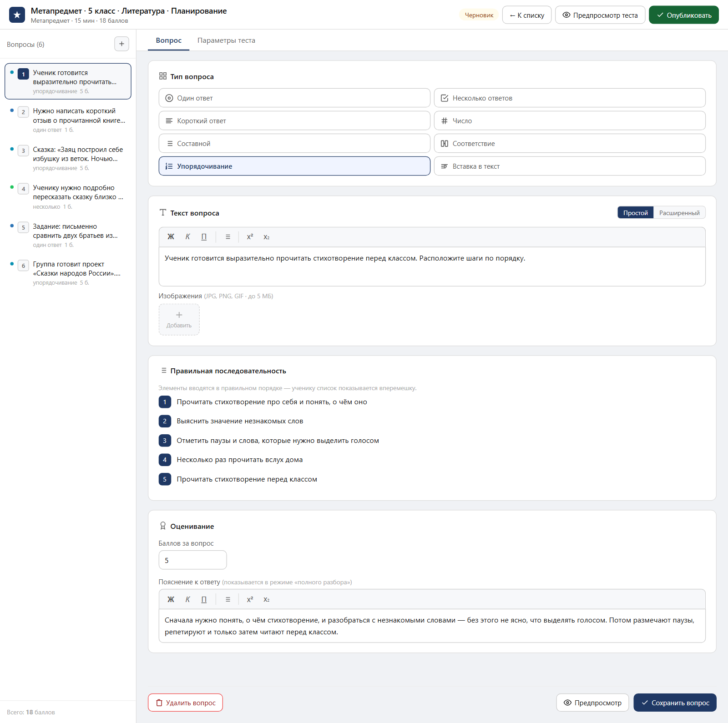Apply superscript in question text toolbar
This screenshot has width=728, height=723.
[x=250, y=237]
